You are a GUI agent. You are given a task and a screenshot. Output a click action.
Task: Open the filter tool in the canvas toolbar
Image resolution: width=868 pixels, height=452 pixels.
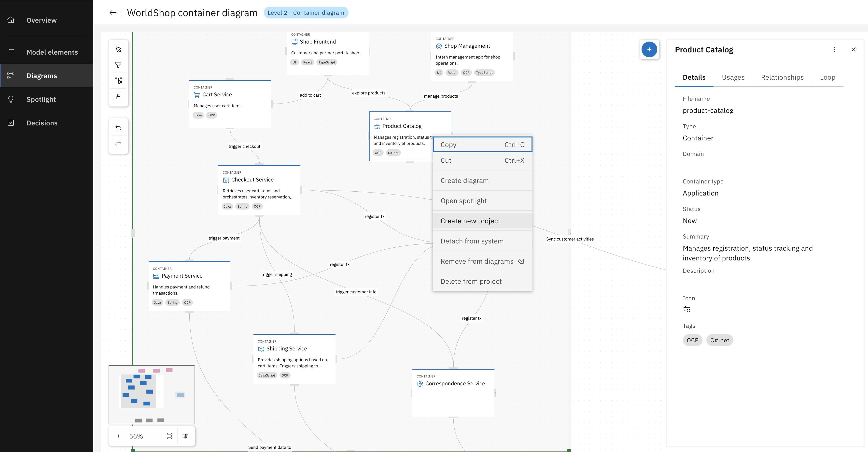[118, 65]
